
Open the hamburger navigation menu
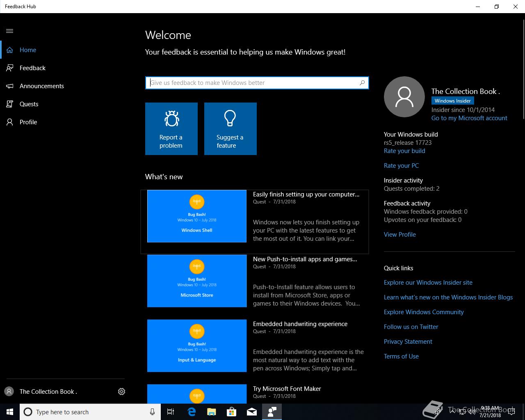point(10,31)
